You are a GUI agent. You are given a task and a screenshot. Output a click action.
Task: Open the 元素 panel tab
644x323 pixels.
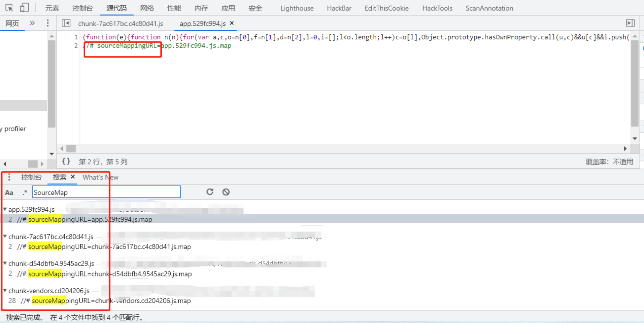[x=52, y=8]
